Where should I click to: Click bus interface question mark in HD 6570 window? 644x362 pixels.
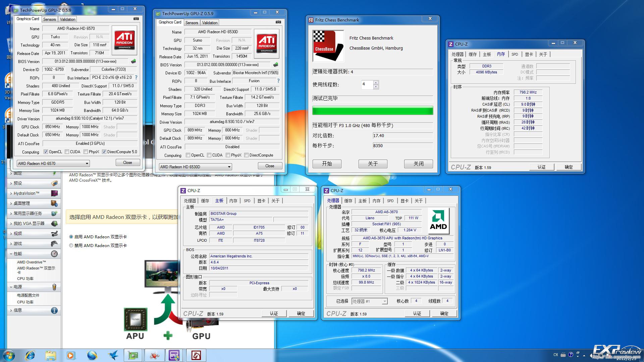136,77
